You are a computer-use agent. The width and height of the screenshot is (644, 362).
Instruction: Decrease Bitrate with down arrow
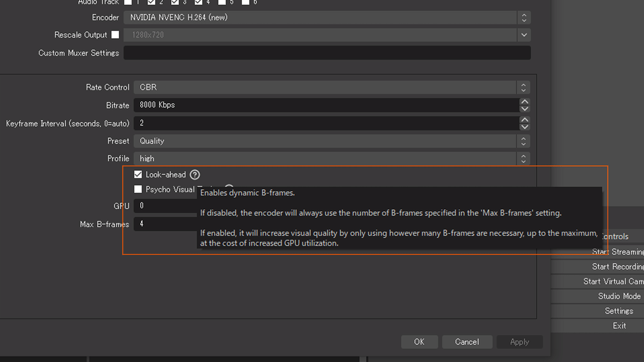[525, 109]
